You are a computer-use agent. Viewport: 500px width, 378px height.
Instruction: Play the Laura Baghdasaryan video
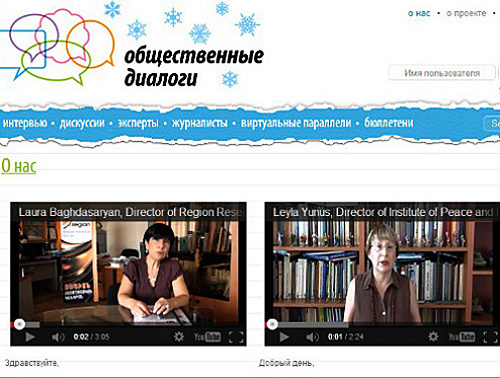pos(30,337)
